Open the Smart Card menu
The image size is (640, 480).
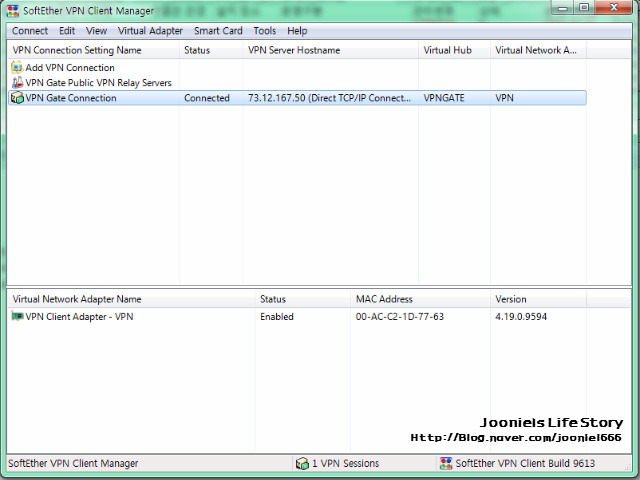218,31
